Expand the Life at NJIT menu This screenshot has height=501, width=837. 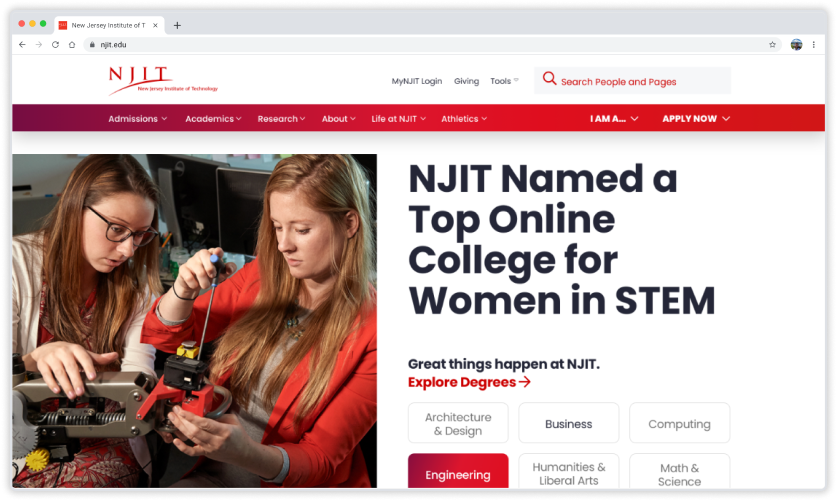tap(399, 119)
